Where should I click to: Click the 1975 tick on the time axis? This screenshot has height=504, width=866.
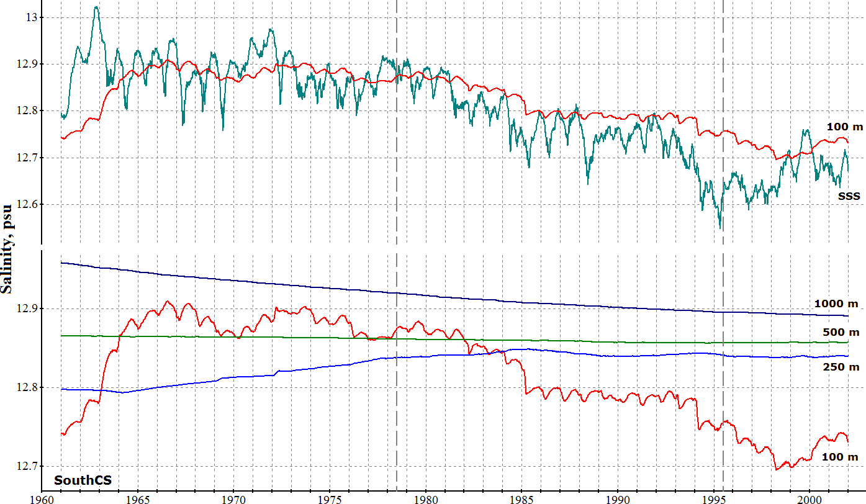point(330,498)
